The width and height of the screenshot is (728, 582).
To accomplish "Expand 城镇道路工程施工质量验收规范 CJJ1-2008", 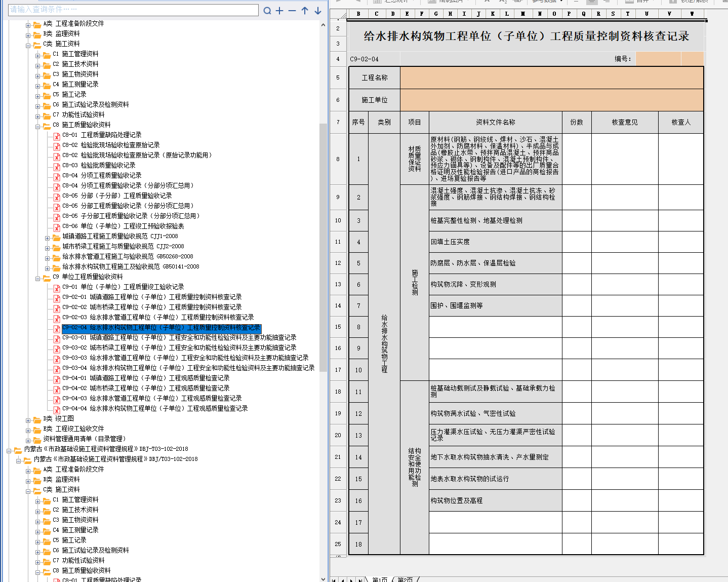I will point(48,238).
